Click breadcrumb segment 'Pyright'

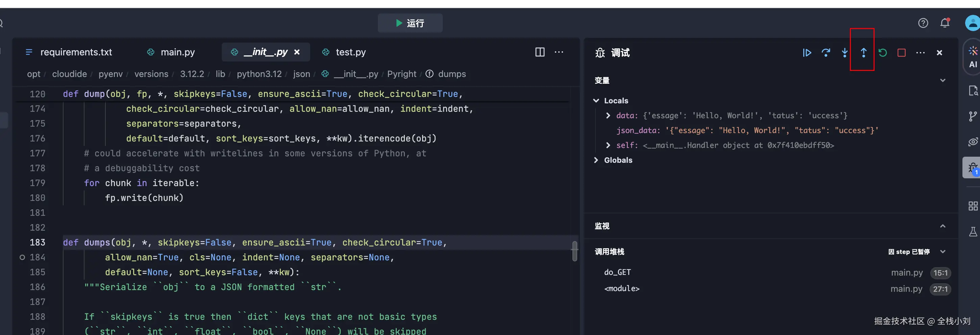coord(402,74)
